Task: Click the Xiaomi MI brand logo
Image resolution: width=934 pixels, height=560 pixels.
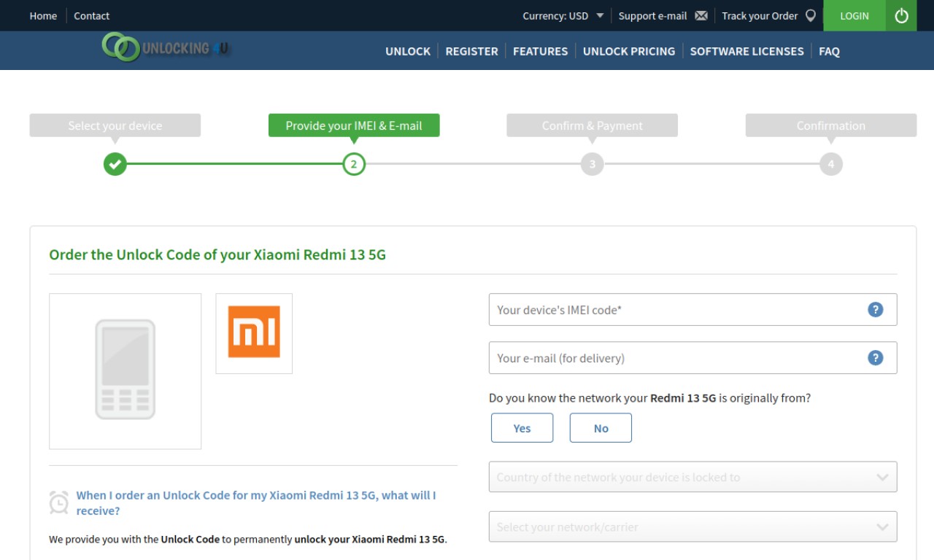Action: 254,332
